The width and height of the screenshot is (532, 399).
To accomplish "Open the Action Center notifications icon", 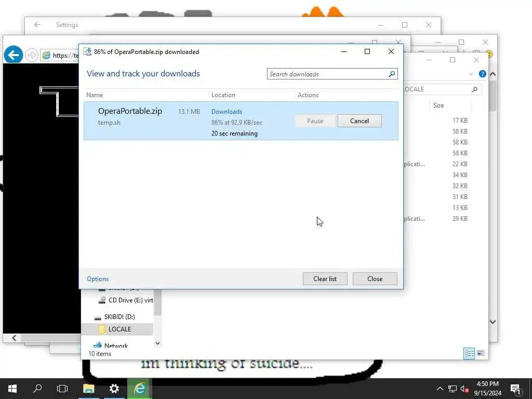I will click(x=516, y=389).
